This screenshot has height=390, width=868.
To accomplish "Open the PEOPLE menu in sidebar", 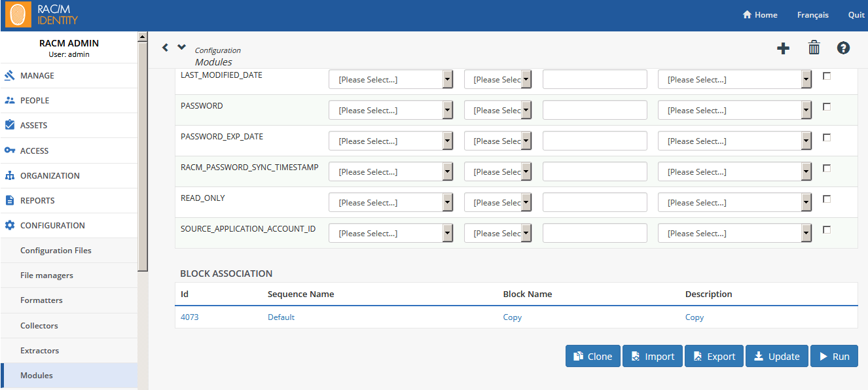I will tap(69, 100).
